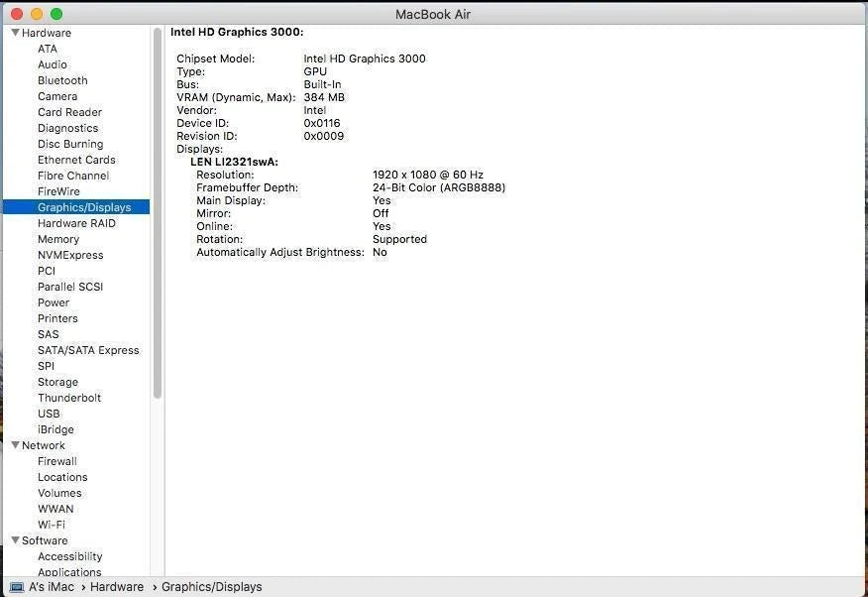Open Accessibility under Software
Image resolution: width=868 pixels, height=597 pixels.
click(x=69, y=556)
